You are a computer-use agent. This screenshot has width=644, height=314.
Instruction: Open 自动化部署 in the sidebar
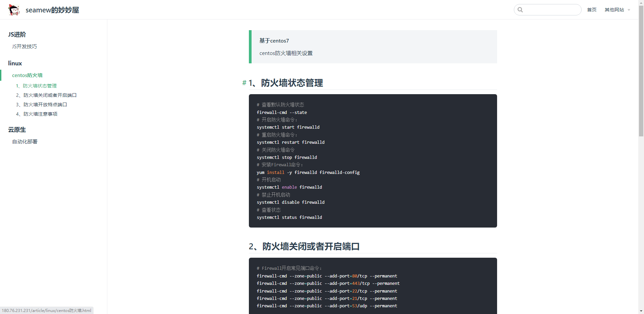[x=25, y=142]
